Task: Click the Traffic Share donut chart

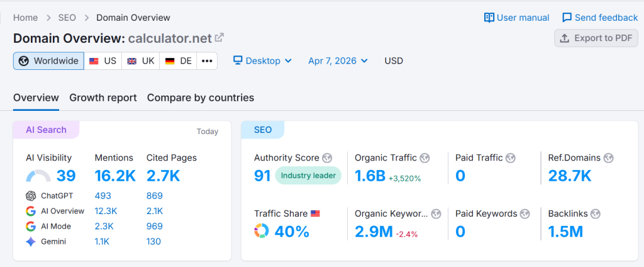Action: 262,231
